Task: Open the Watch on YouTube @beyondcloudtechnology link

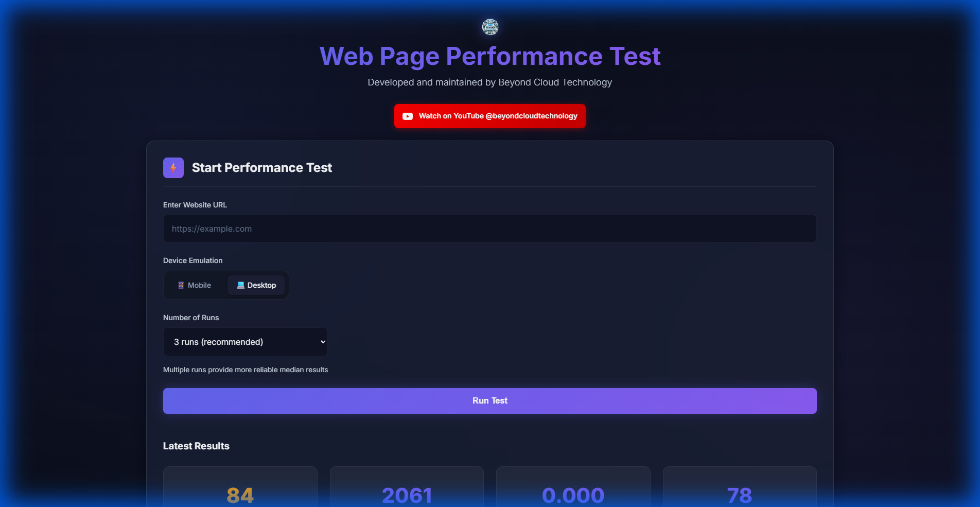Action: pos(489,116)
